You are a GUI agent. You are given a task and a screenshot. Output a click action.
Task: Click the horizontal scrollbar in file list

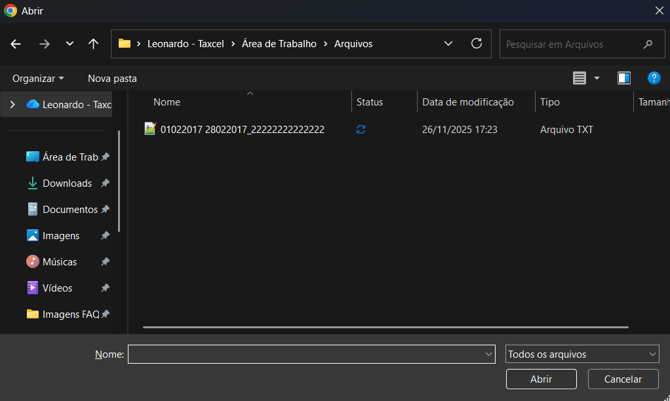pos(385,327)
